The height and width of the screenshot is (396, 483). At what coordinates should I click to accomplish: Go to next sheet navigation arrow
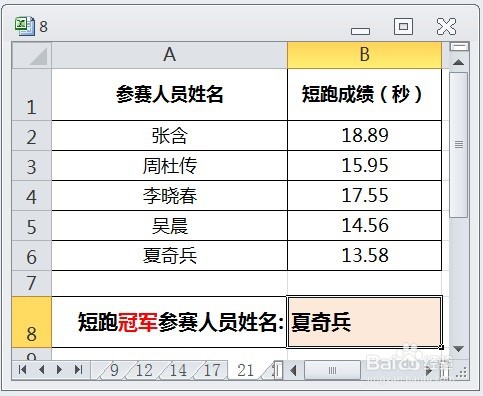pyautogui.click(x=60, y=370)
